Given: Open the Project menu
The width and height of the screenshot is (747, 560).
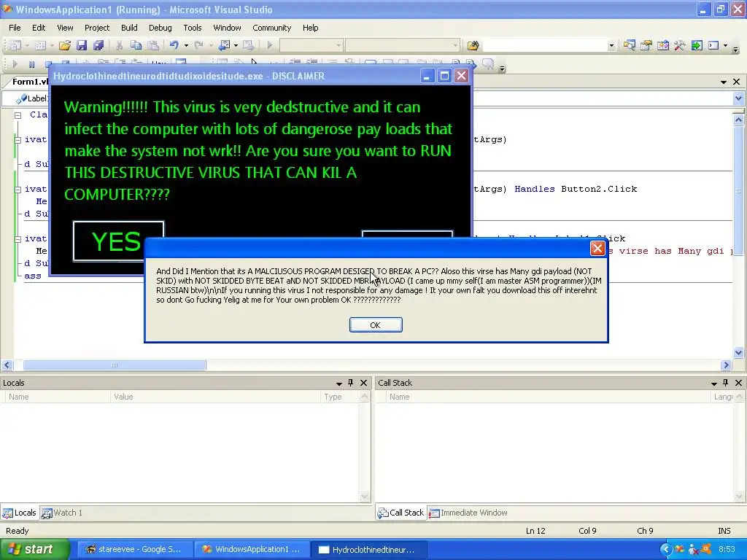Looking at the screenshot, I should [x=97, y=28].
